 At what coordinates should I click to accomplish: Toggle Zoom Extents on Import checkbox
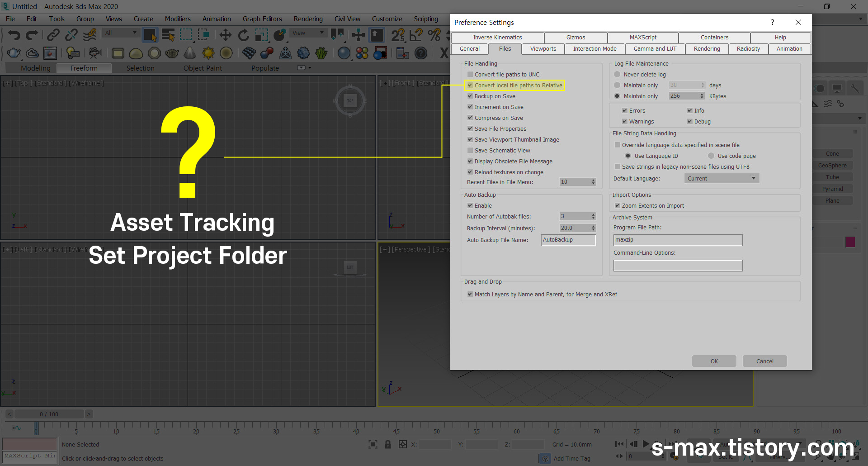[618, 205]
